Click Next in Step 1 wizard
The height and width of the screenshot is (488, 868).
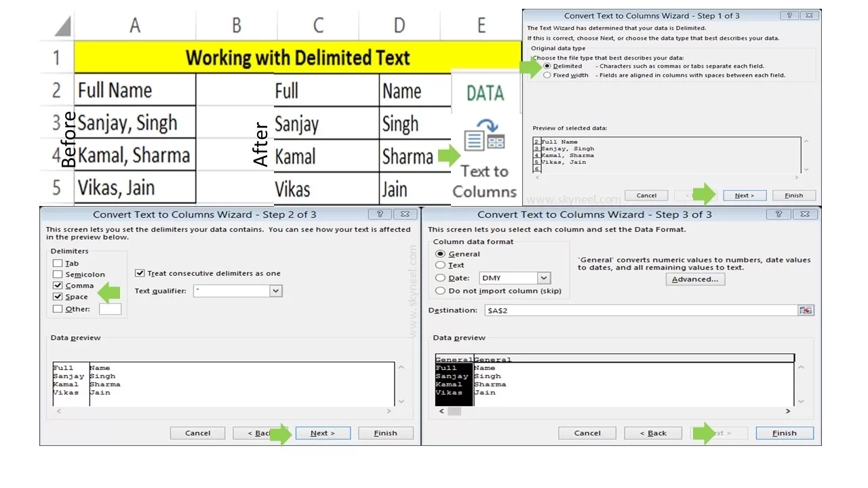pos(744,195)
